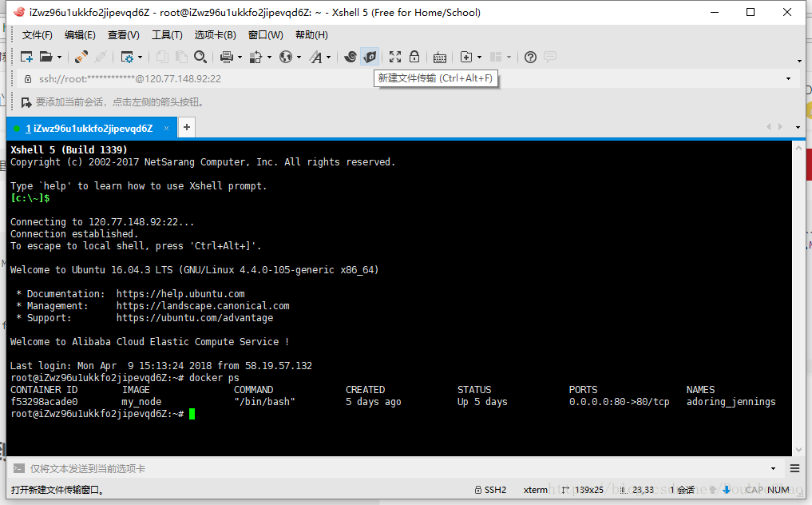Click the keyboard icon in toolbar
812x505 pixels.
(440, 58)
